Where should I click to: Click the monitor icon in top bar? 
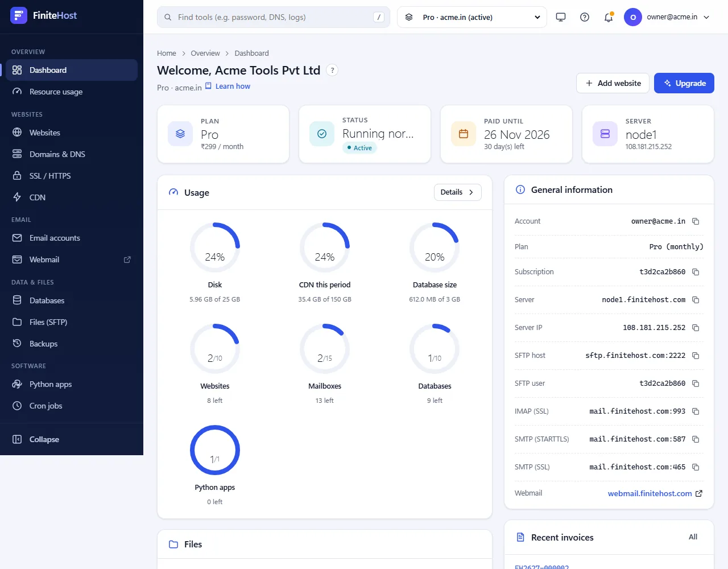(x=561, y=17)
